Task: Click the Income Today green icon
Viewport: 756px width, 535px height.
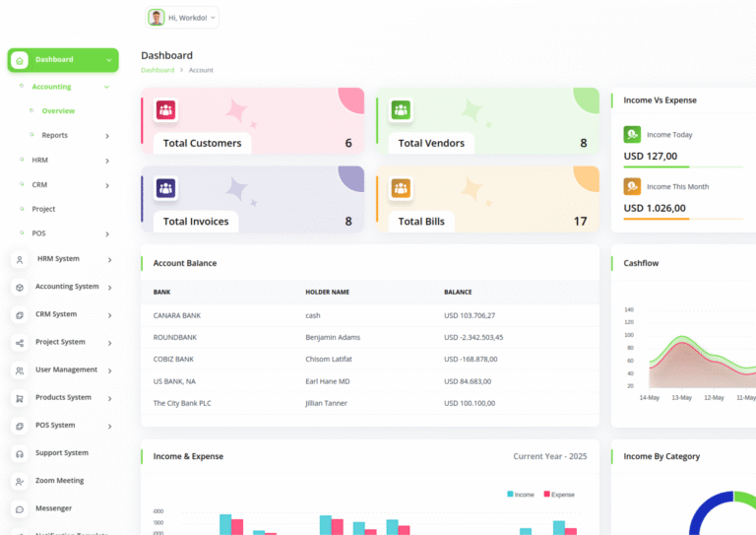Action: click(x=632, y=134)
